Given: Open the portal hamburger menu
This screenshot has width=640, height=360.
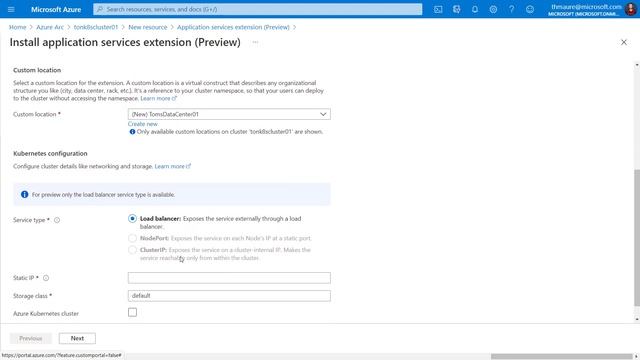Looking at the screenshot, I should click(x=11, y=9).
